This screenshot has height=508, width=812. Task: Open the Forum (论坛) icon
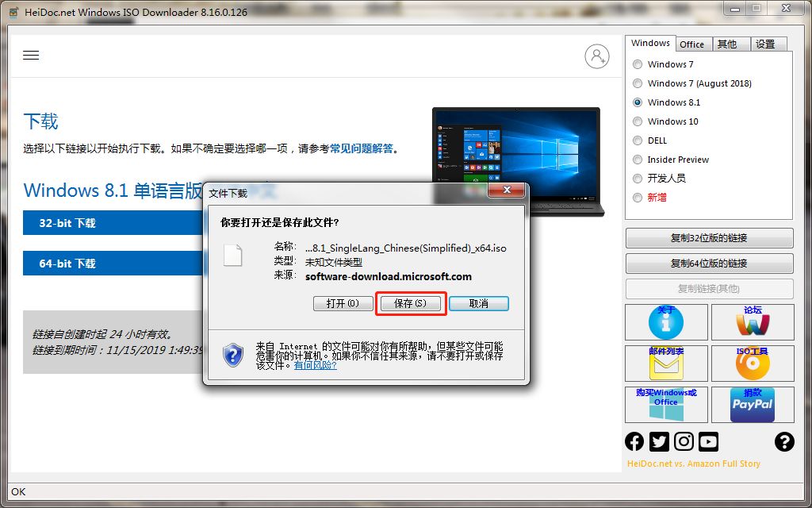pyautogui.click(x=753, y=322)
